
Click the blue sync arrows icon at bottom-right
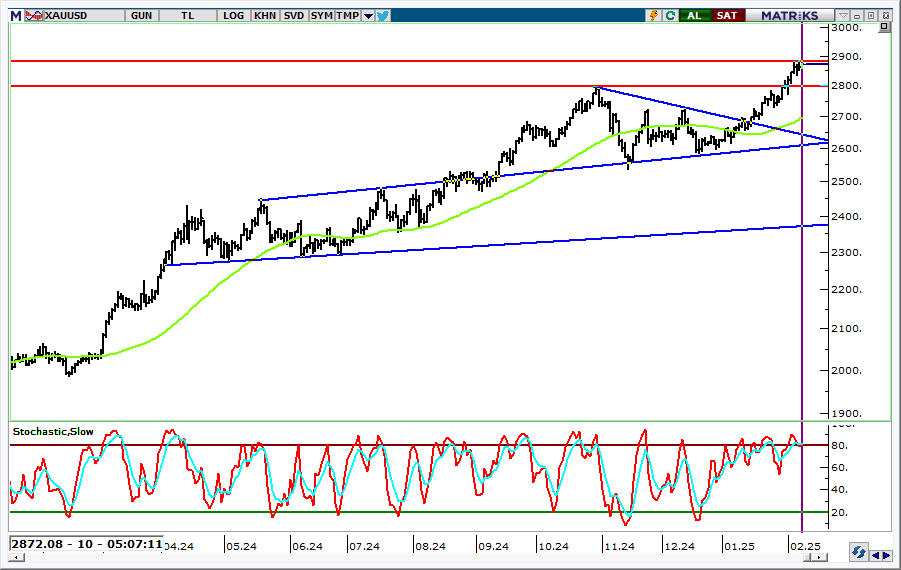[858, 552]
